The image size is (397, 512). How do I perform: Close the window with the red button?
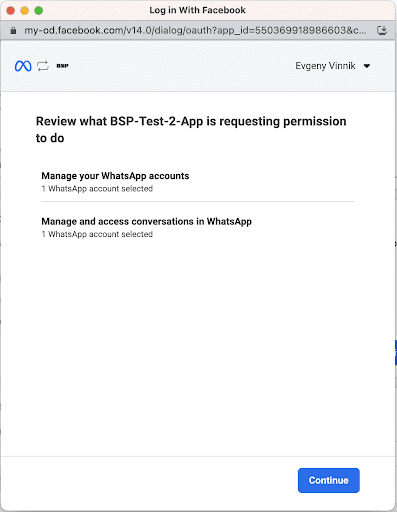(x=11, y=10)
